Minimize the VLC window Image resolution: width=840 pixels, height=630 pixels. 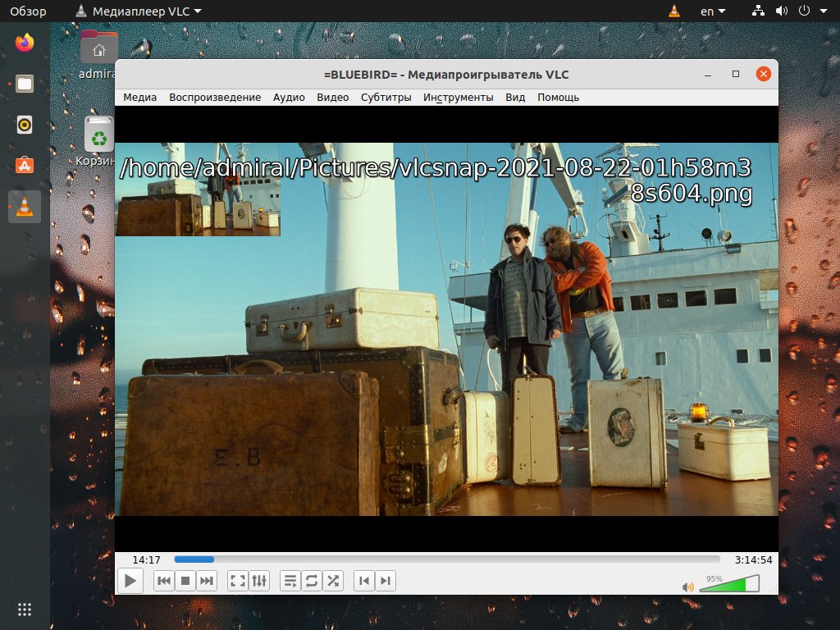coord(708,75)
